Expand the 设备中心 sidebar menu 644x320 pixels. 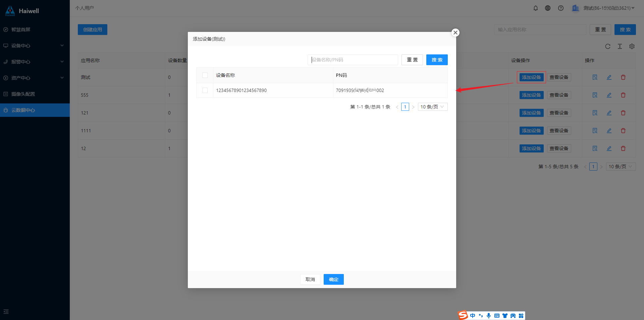click(35, 46)
